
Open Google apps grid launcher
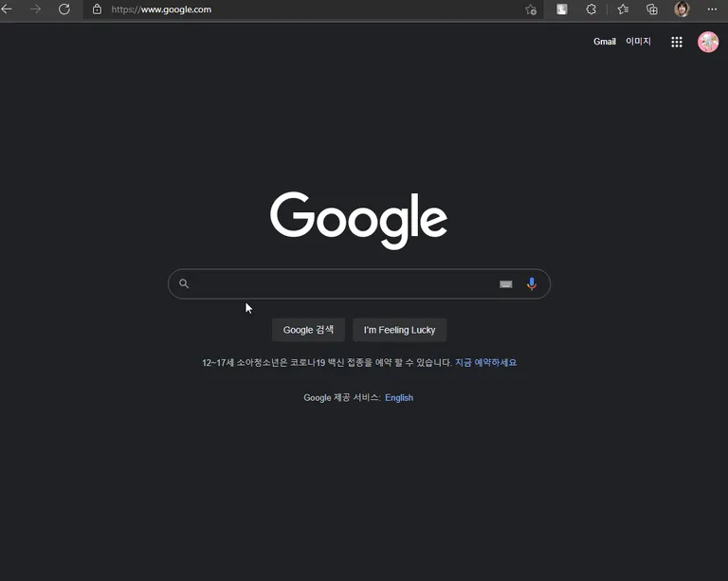pos(677,42)
